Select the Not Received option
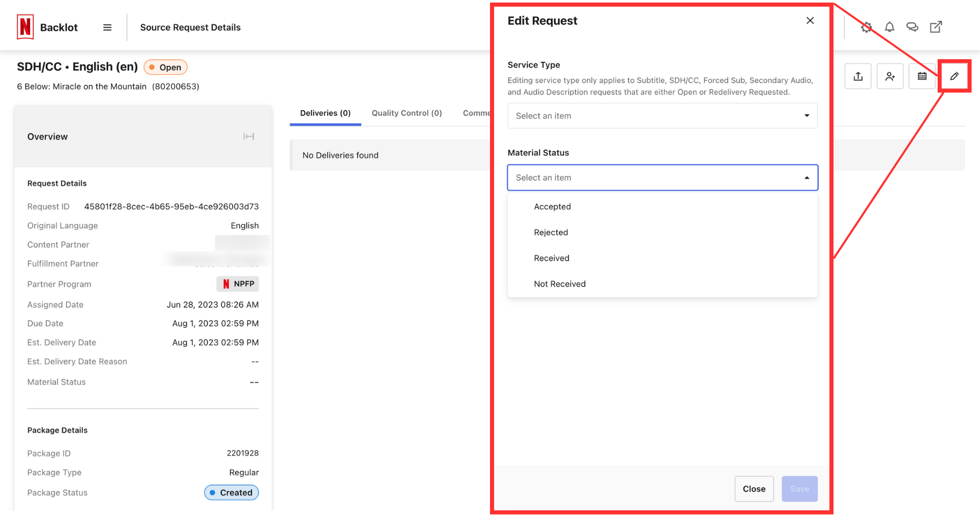The height and width of the screenshot is (518, 980). (559, 284)
